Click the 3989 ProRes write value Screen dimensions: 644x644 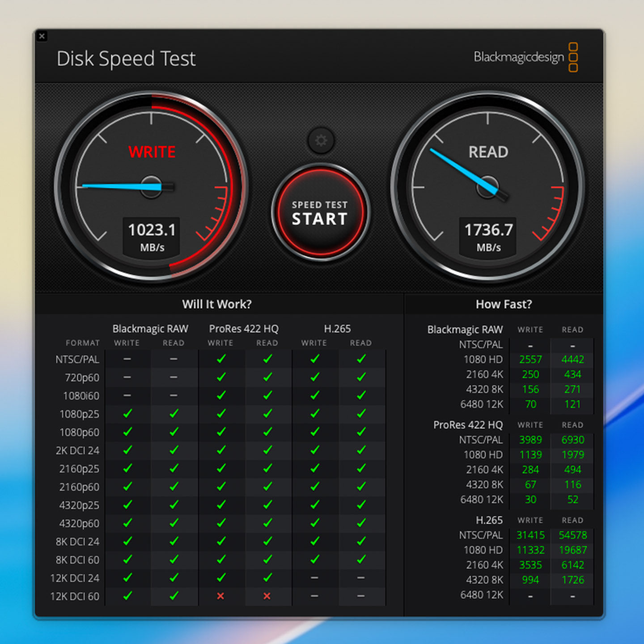[x=530, y=440]
